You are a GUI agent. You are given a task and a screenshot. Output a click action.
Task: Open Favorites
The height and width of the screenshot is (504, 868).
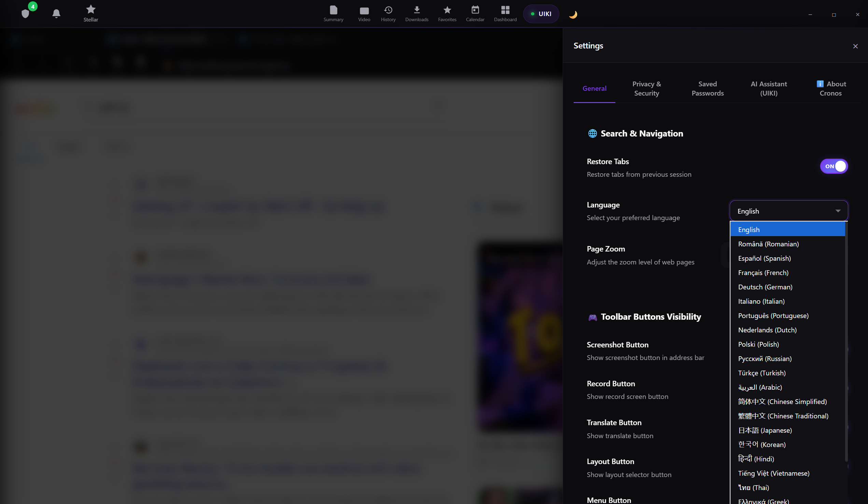(x=447, y=13)
